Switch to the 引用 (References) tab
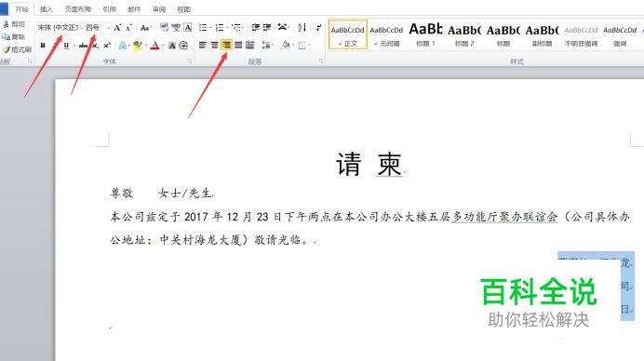The image size is (644, 361). tap(109, 9)
